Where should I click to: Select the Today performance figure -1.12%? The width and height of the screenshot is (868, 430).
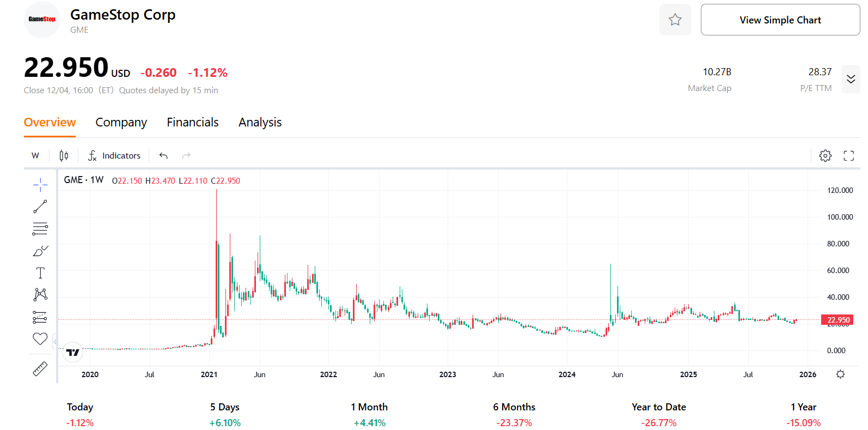pos(80,423)
